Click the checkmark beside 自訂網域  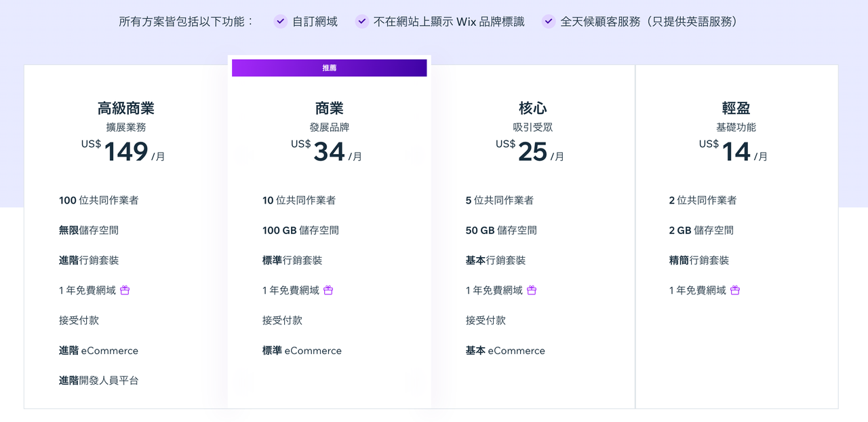pos(280,21)
